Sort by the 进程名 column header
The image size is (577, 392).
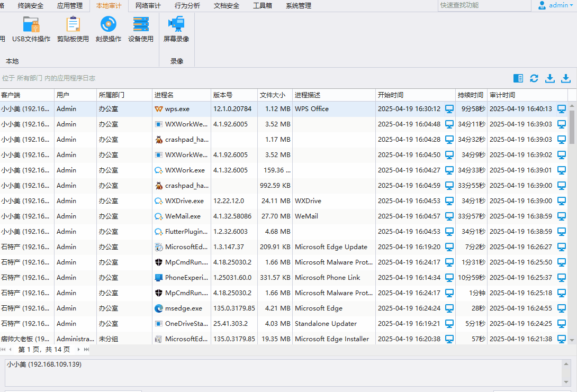(x=181, y=95)
